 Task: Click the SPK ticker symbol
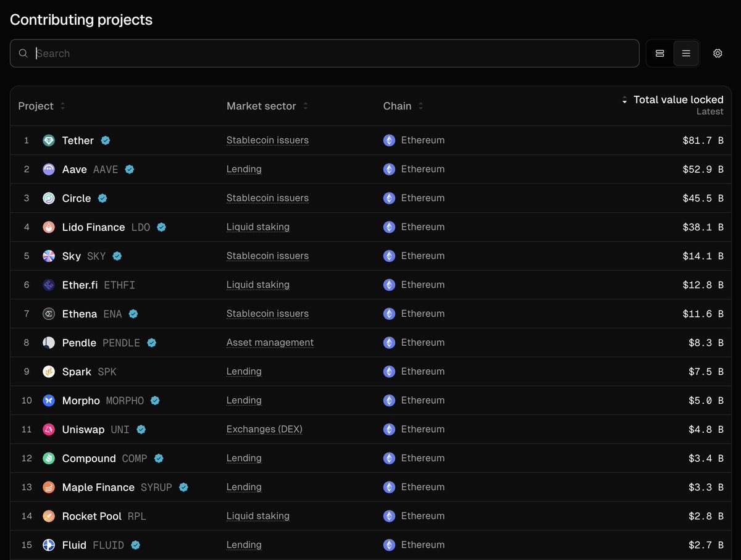pyautogui.click(x=107, y=372)
